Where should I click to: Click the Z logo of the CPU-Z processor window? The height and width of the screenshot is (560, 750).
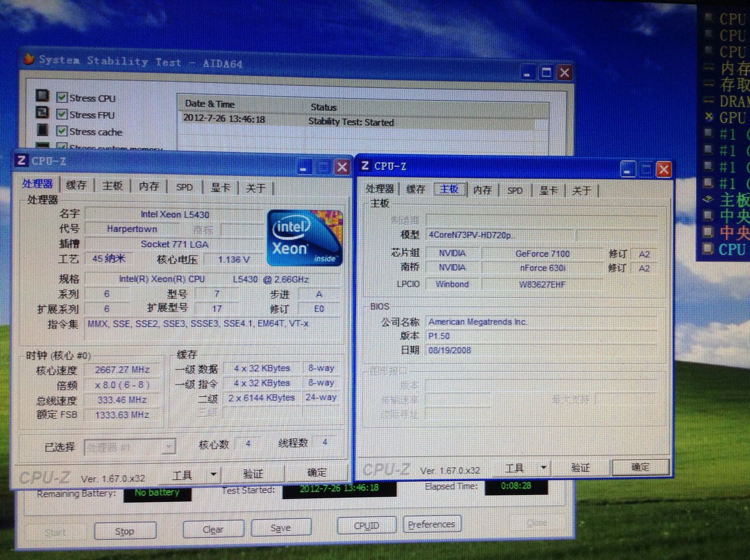click(x=21, y=160)
